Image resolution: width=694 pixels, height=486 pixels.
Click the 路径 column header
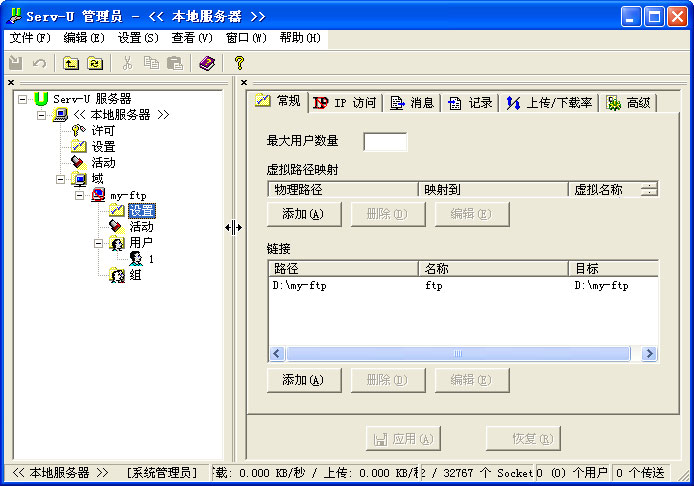[343, 268]
